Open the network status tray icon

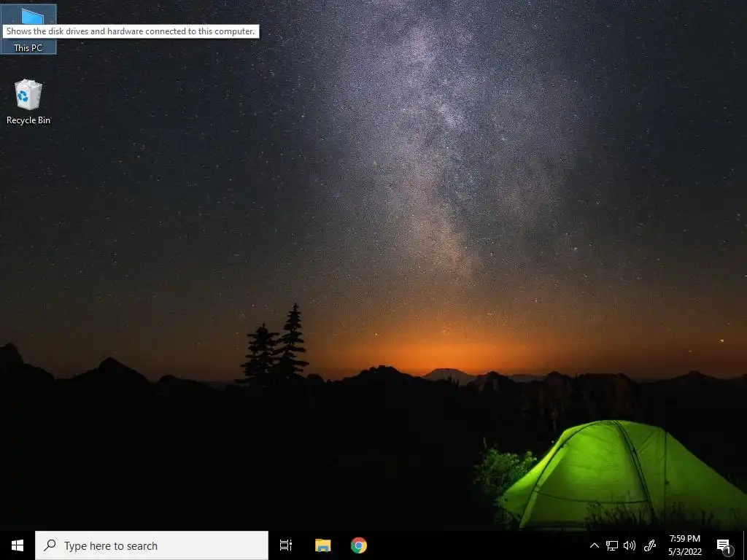[612, 545]
